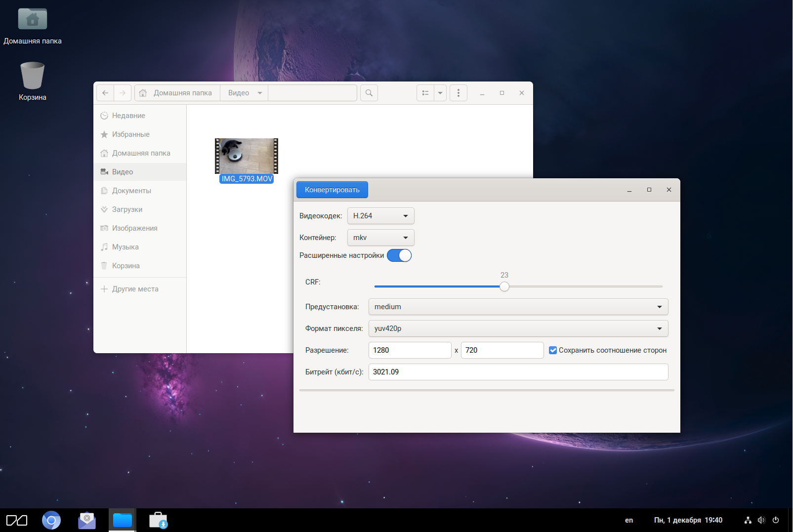
Task: Open the Контейнер mkv dropdown
Action: (380, 238)
